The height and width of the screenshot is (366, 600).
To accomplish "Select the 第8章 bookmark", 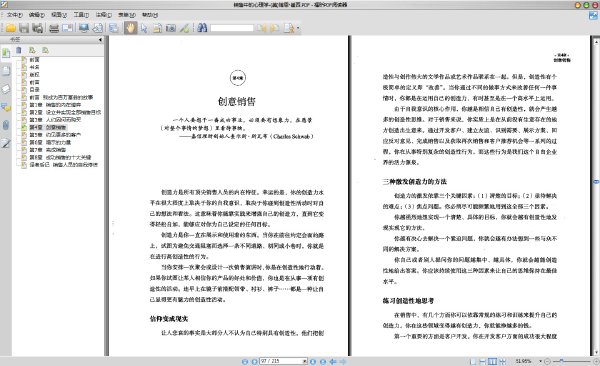I will (60, 157).
